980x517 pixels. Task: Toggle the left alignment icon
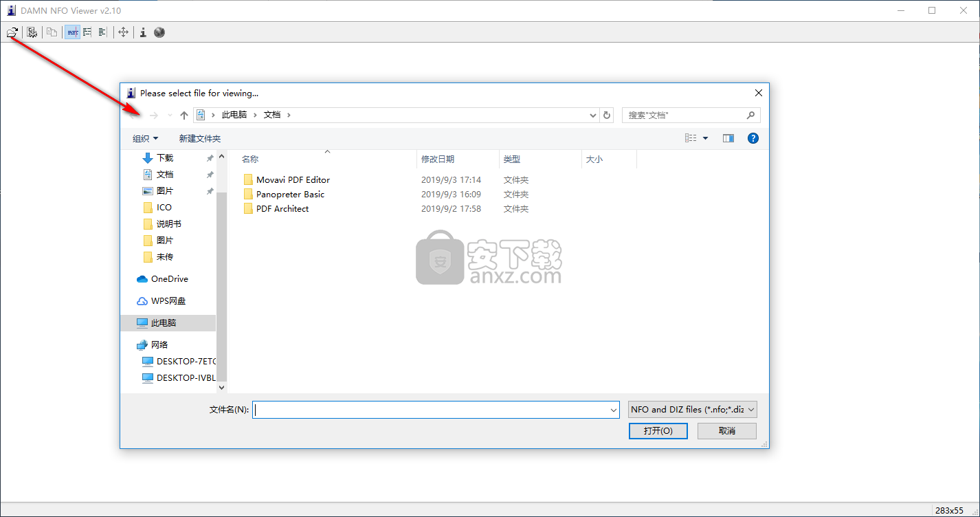(x=87, y=32)
